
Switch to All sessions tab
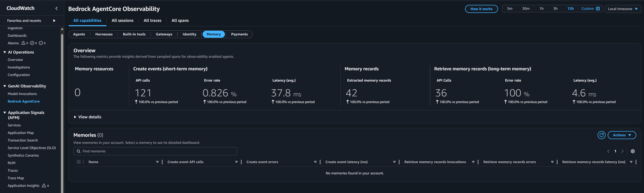[122, 20]
